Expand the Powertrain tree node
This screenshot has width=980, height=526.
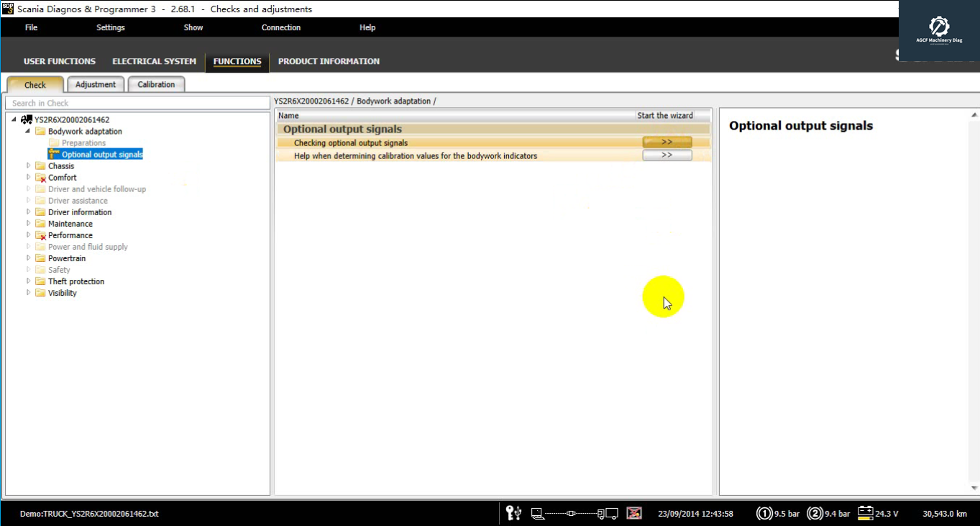[29, 258]
